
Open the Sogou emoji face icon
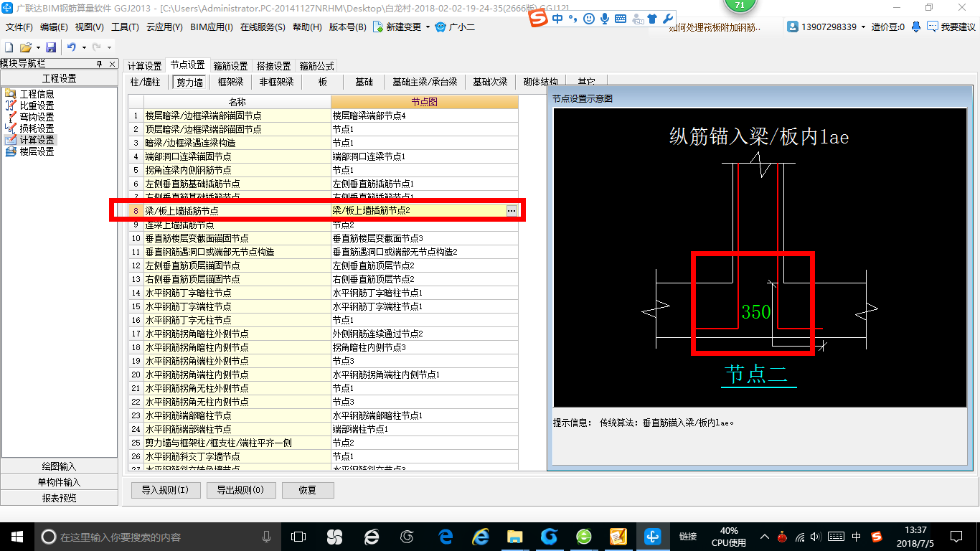589,19
